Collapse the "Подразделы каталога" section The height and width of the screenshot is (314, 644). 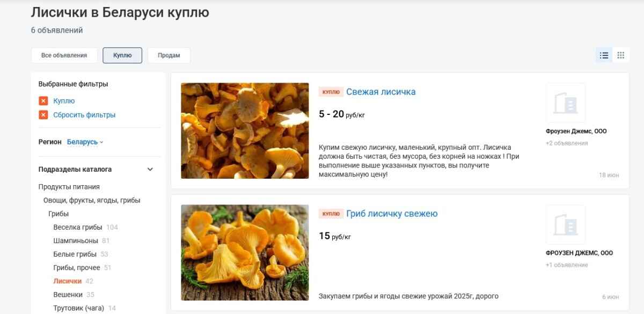pyautogui.click(x=151, y=169)
